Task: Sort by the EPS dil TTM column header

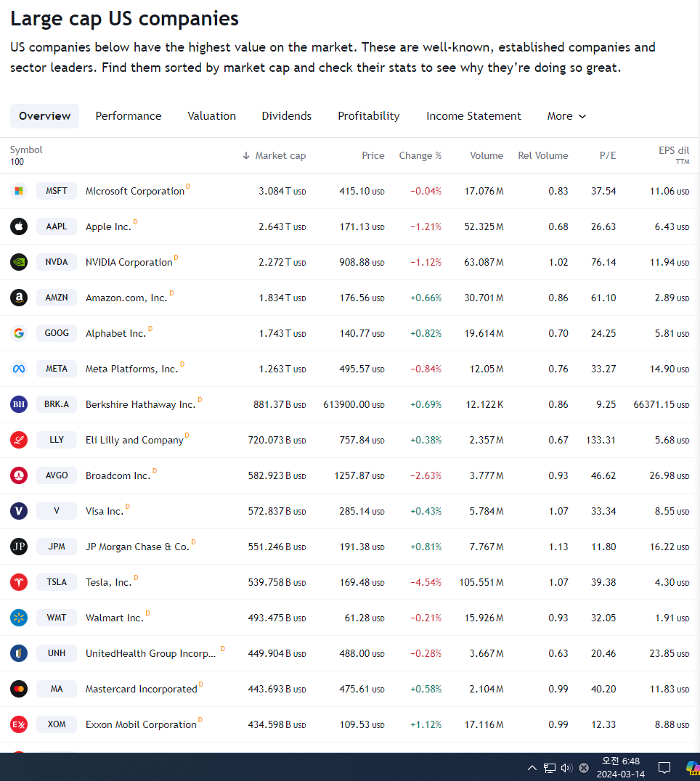Action: tap(674, 155)
